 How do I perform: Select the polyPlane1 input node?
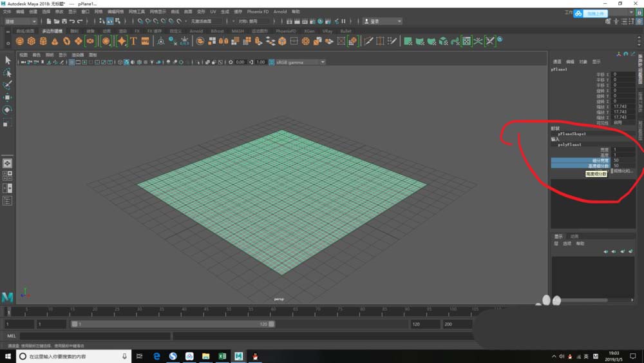coord(569,144)
